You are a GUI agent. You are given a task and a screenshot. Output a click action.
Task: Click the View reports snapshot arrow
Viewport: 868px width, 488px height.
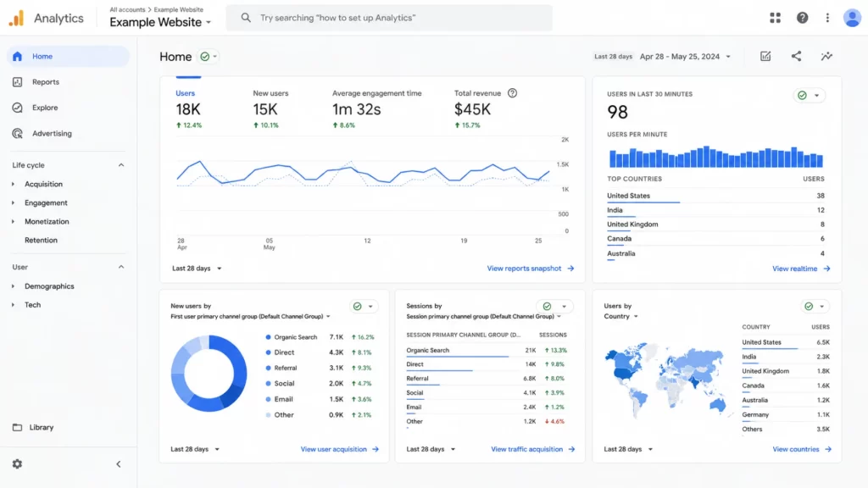coord(570,269)
